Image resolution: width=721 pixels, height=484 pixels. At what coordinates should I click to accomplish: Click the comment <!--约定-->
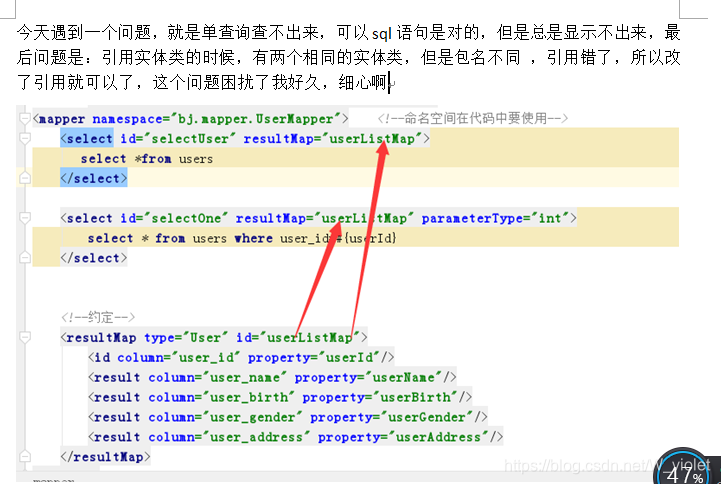point(97,317)
